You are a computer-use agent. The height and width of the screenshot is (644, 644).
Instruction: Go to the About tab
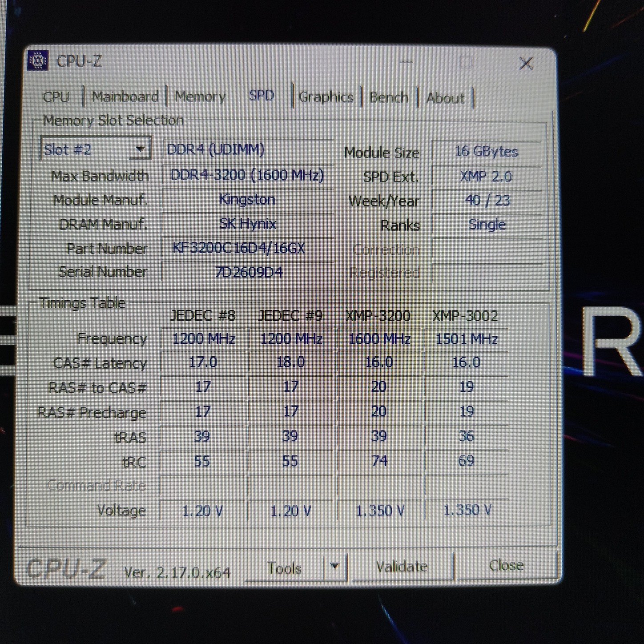pyautogui.click(x=445, y=98)
